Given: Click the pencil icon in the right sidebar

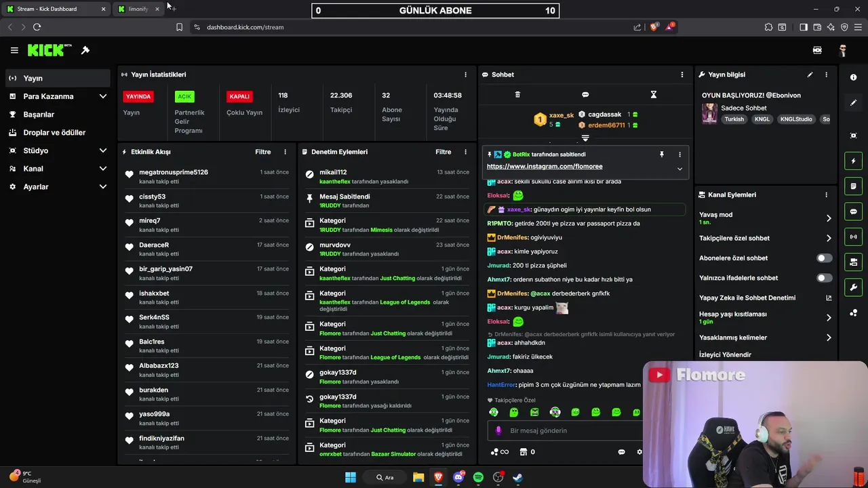Looking at the screenshot, I should point(854,103).
